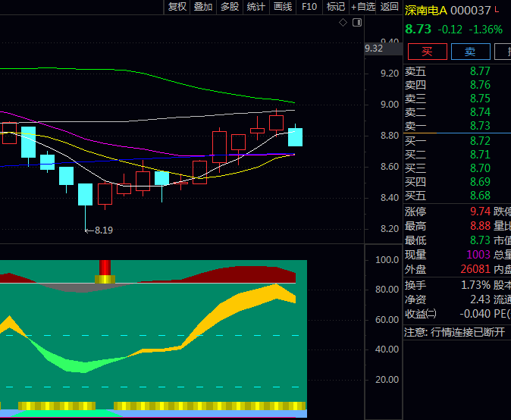Select the 统计 statistics tool
The height and width of the screenshot is (420, 511).
pyautogui.click(x=256, y=7)
